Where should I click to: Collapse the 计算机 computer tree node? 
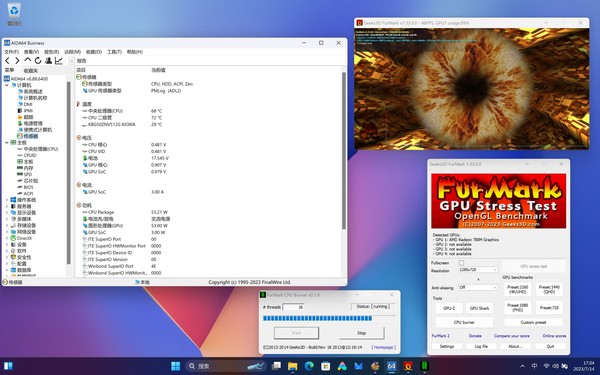[x=7, y=85]
